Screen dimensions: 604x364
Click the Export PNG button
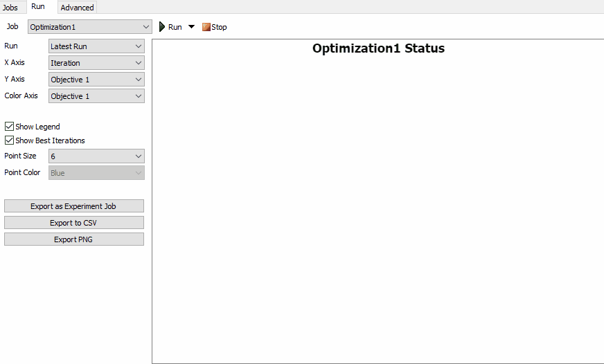(x=74, y=239)
